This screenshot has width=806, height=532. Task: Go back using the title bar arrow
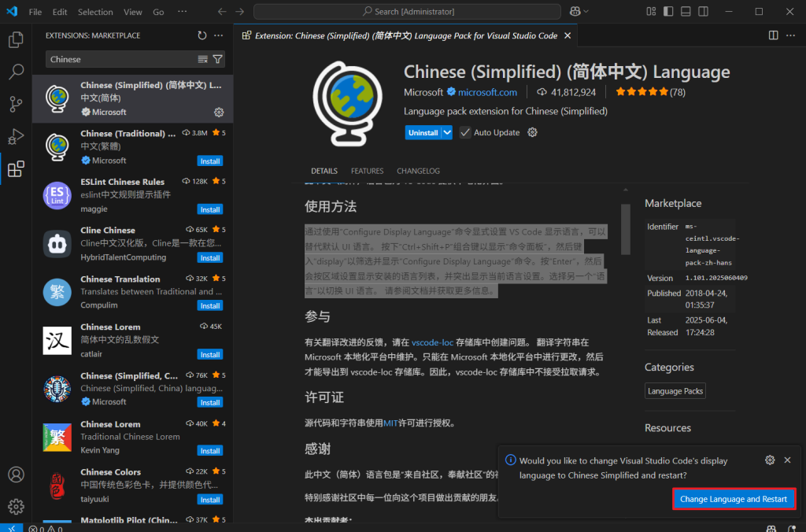[x=222, y=11]
